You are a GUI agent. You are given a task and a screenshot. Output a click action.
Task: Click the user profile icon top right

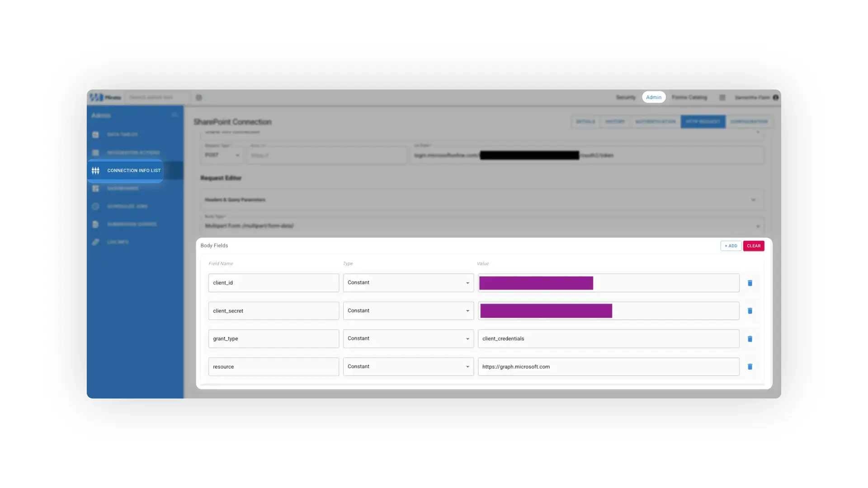coord(776,97)
